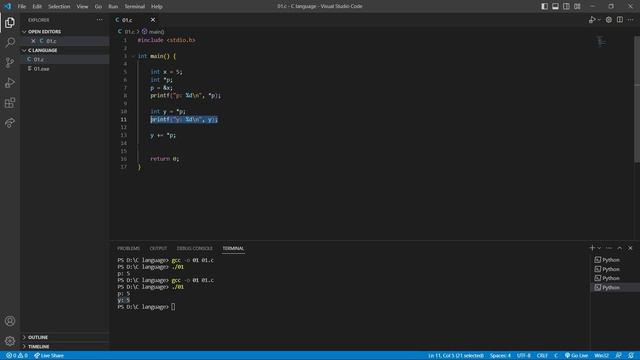Click the Explorer more actions ellipsis
The width and height of the screenshot is (640, 360).
(x=100, y=20)
